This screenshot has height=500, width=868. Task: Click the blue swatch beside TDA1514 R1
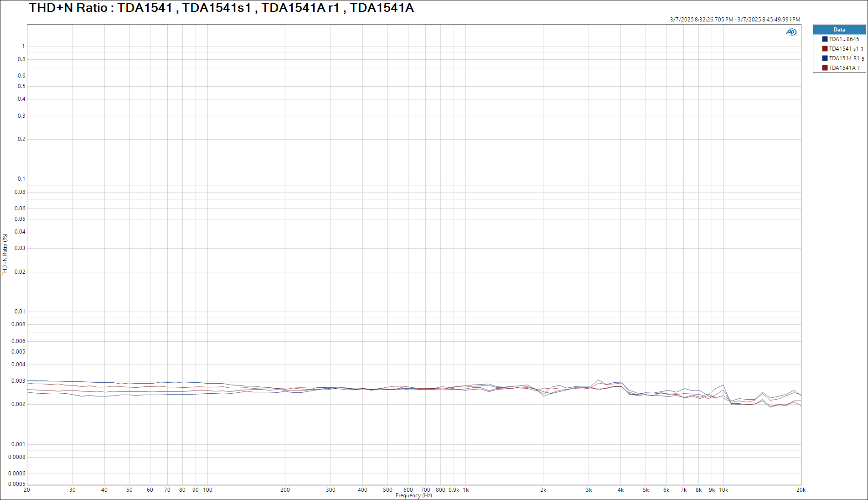(x=825, y=58)
